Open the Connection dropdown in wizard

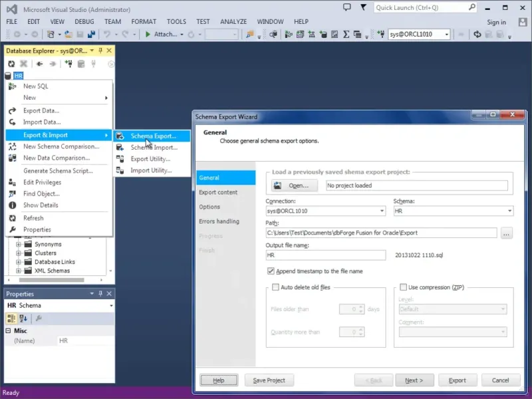point(382,211)
